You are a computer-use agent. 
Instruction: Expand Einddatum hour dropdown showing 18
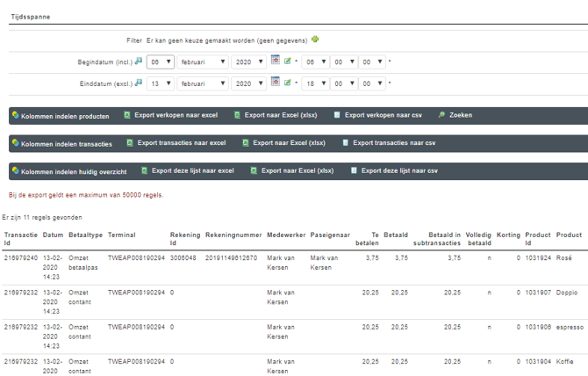314,84
